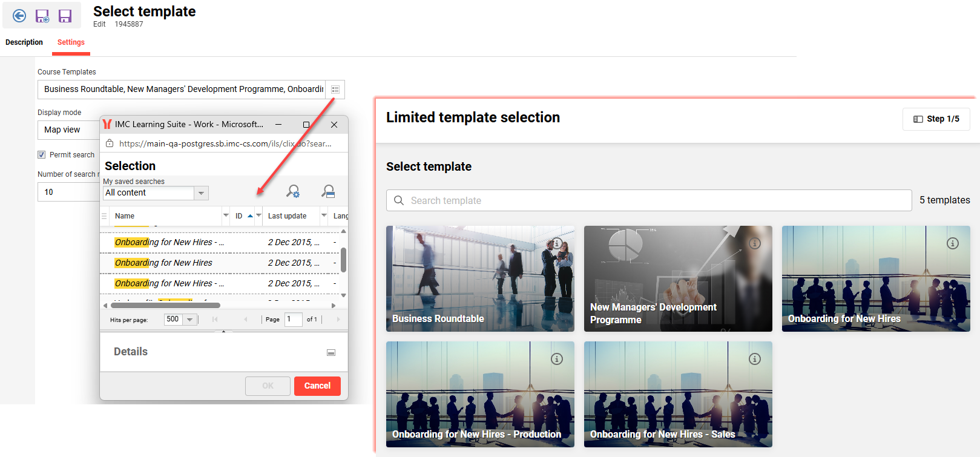Open the ID column filter arrow

tap(258, 215)
